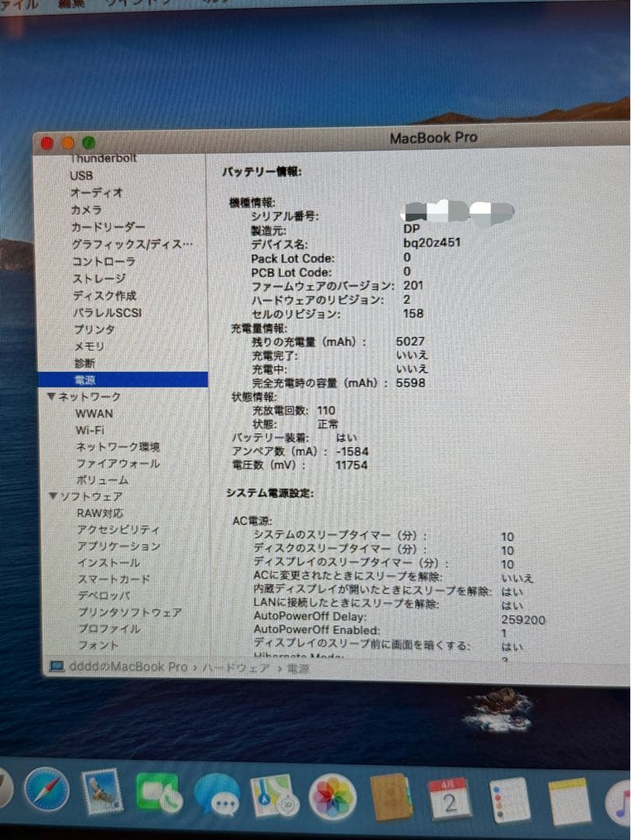Collapse the ネットワーク section in the sidebar
This screenshot has height=840, width=631.
tap(52, 397)
